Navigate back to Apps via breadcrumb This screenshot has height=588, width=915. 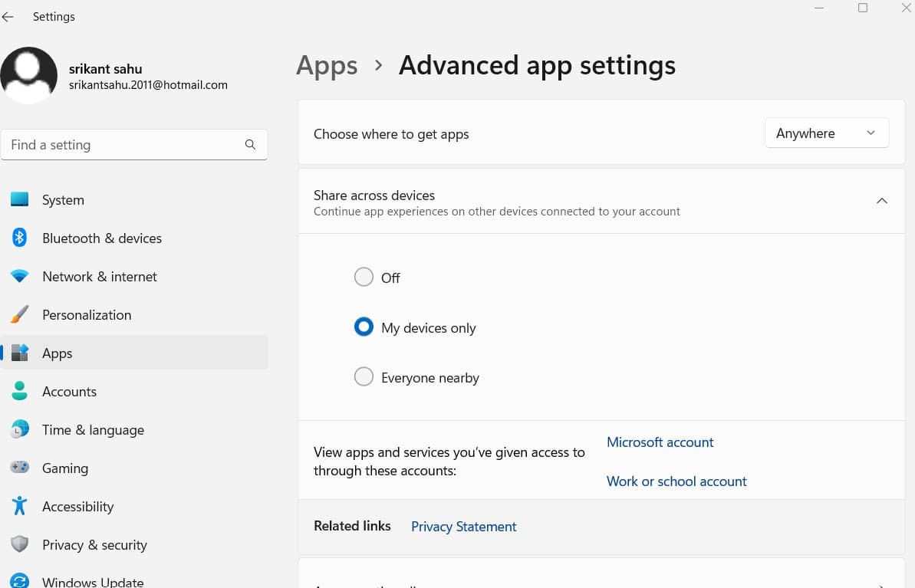point(327,66)
